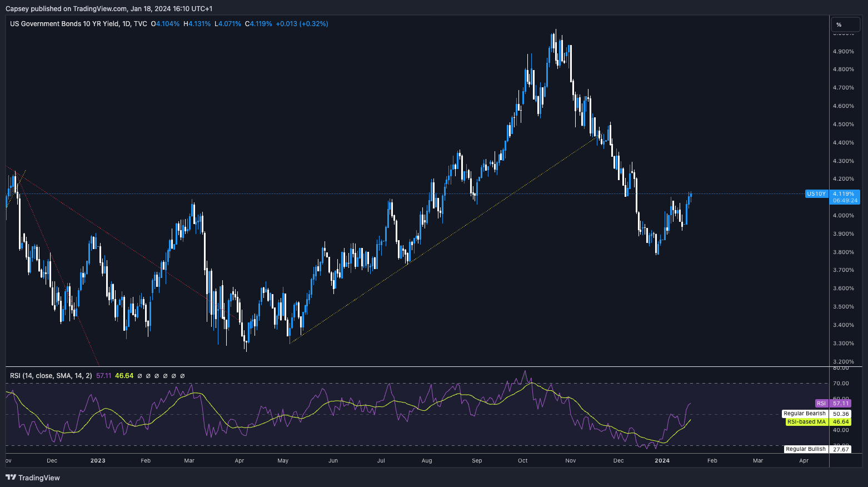The height and width of the screenshot is (487, 868).
Task: Click the purple 57.11 RSI legend value
Action: (x=104, y=376)
